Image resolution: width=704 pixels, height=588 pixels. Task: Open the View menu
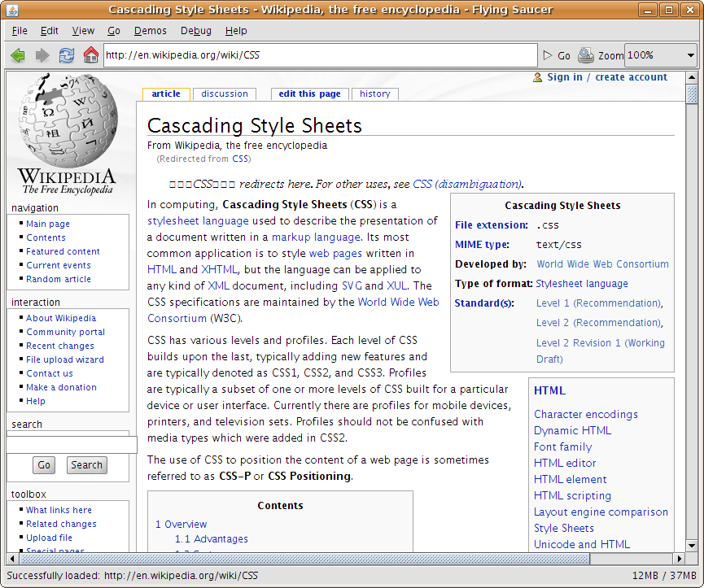(x=83, y=31)
